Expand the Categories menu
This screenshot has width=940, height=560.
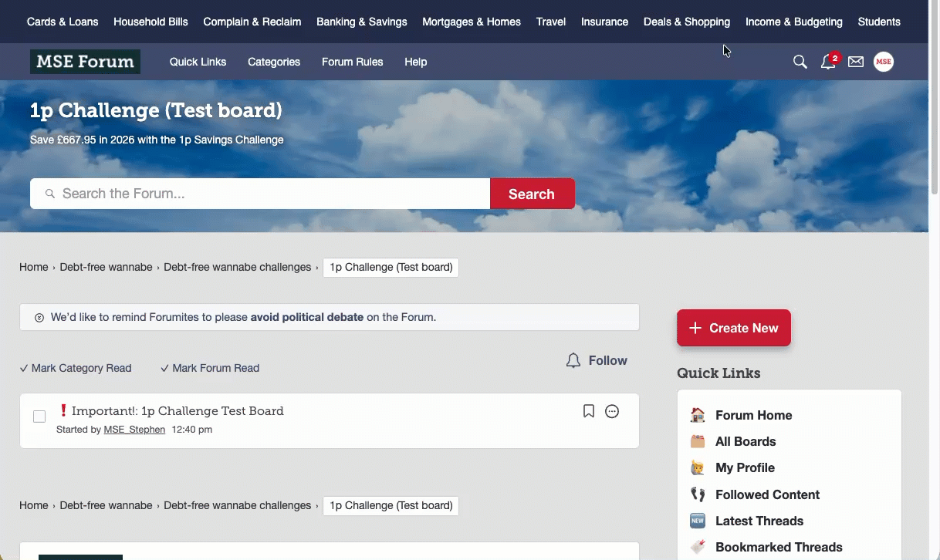click(x=274, y=62)
